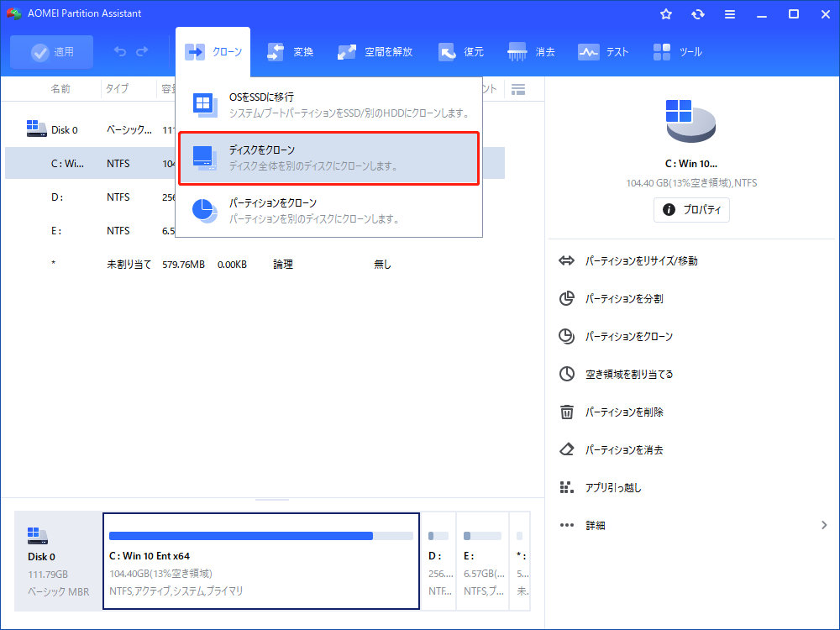Click the C: partition usage bar
This screenshot has width=840, height=630.
coord(261,536)
